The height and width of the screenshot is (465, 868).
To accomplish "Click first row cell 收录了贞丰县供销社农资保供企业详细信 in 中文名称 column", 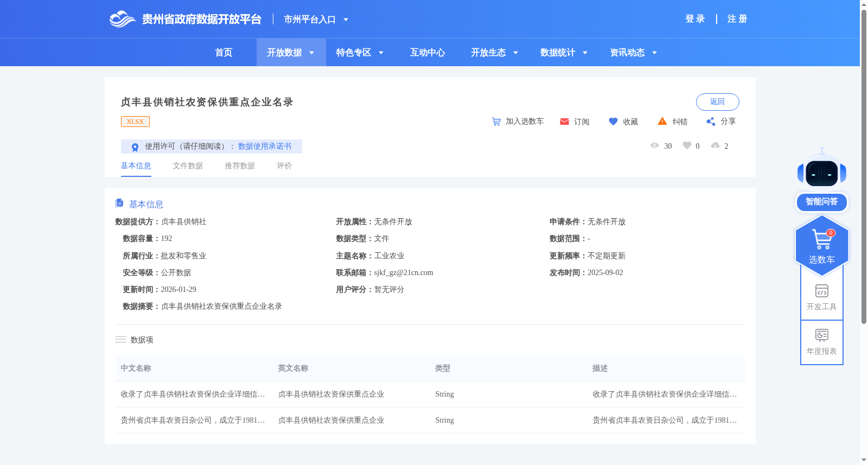I will (193, 394).
